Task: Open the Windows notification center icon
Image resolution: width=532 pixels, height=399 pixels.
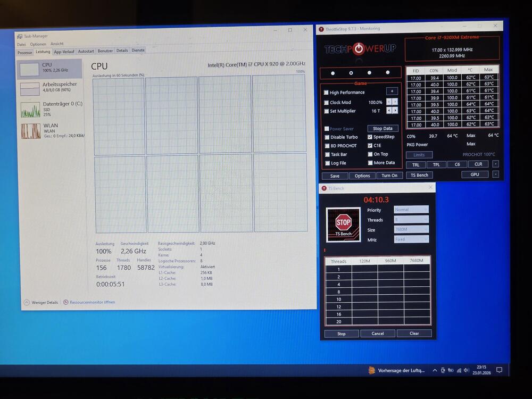Action: pyautogui.click(x=499, y=370)
